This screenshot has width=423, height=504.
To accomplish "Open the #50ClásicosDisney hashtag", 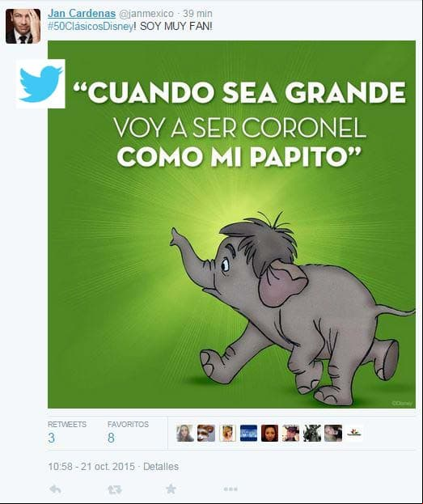I will pyautogui.click(x=91, y=27).
